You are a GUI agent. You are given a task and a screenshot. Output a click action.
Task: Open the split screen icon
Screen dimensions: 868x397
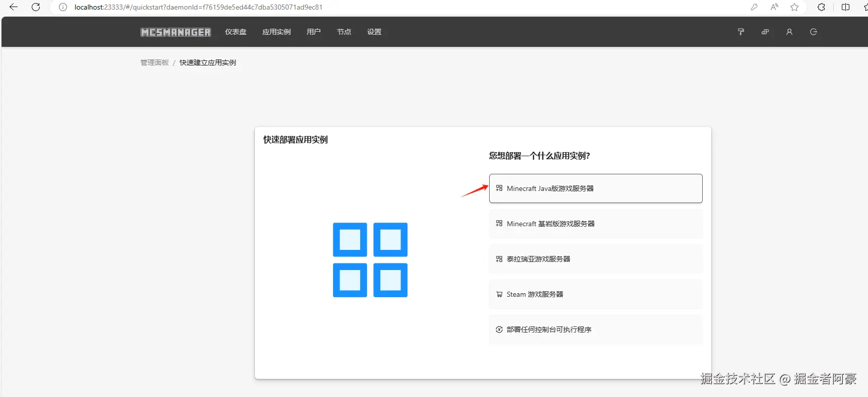[x=845, y=7]
